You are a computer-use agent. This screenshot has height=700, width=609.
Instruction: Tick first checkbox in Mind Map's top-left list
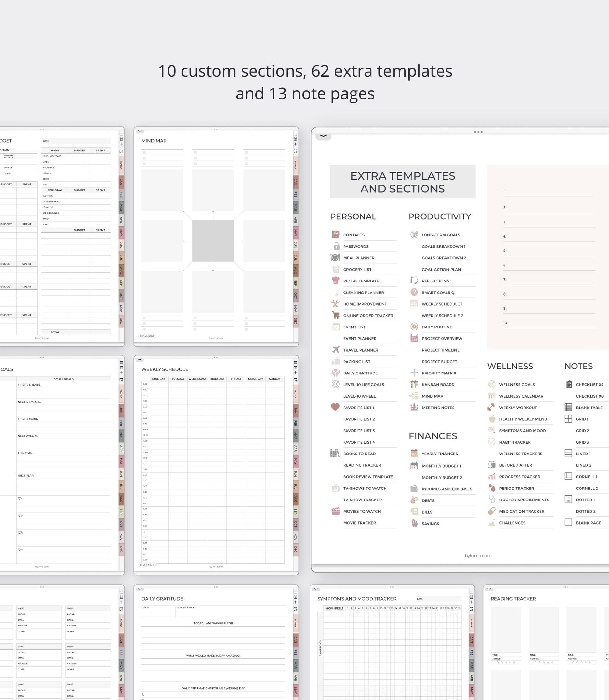click(x=144, y=153)
